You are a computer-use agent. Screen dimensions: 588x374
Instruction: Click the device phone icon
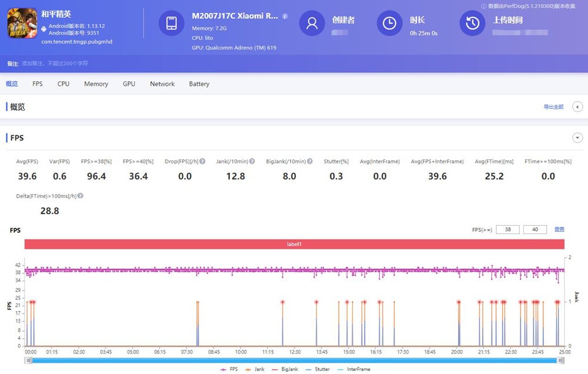(x=171, y=24)
